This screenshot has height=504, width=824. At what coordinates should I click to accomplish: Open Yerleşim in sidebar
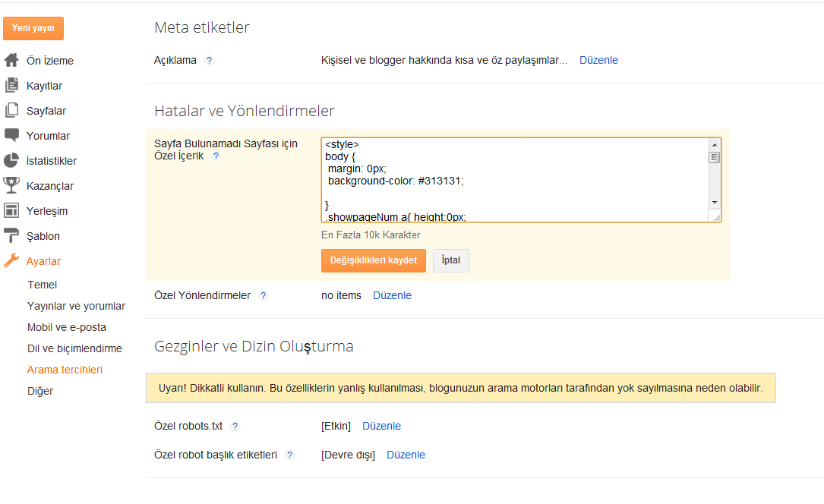click(47, 211)
